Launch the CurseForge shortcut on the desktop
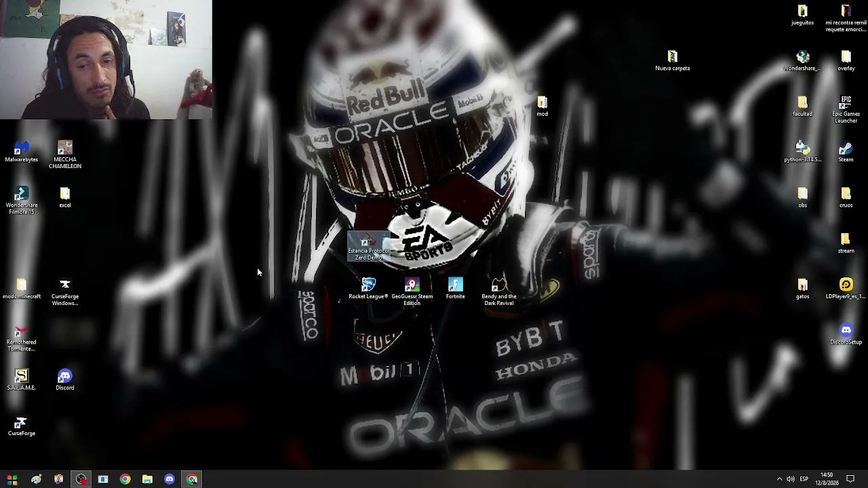 coord(22,426)
